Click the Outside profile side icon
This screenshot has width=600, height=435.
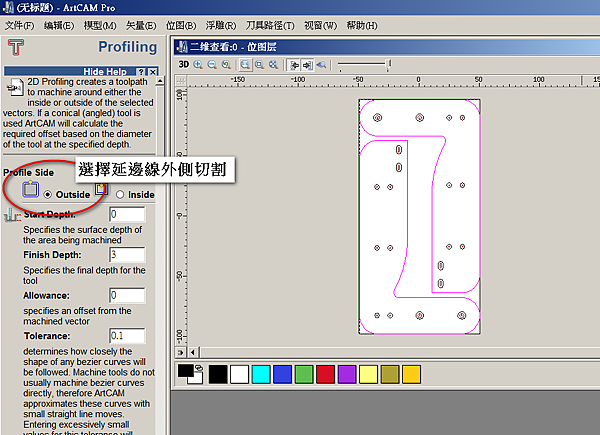point(31,189)
